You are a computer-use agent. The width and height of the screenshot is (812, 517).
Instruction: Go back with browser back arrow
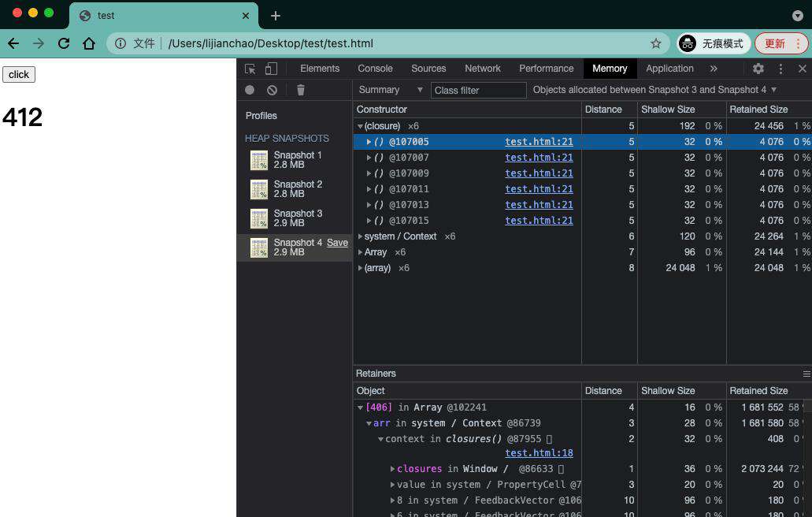(x=13, y=43)
